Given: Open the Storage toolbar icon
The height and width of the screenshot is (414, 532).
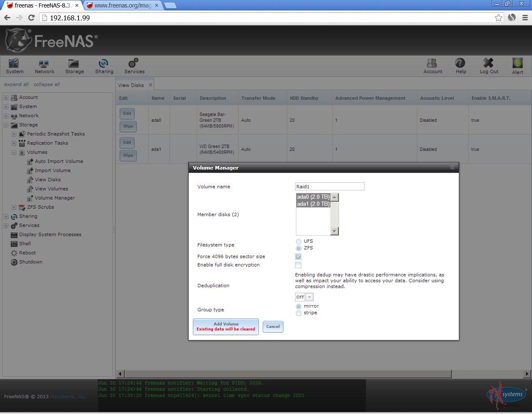Looking at the screenshot, I should 74,66.
